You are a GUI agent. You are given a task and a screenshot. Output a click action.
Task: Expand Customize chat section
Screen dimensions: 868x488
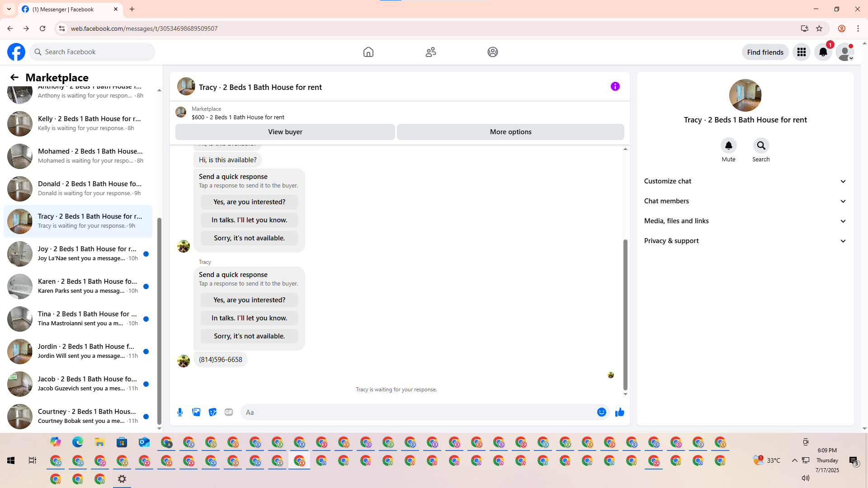745,181
